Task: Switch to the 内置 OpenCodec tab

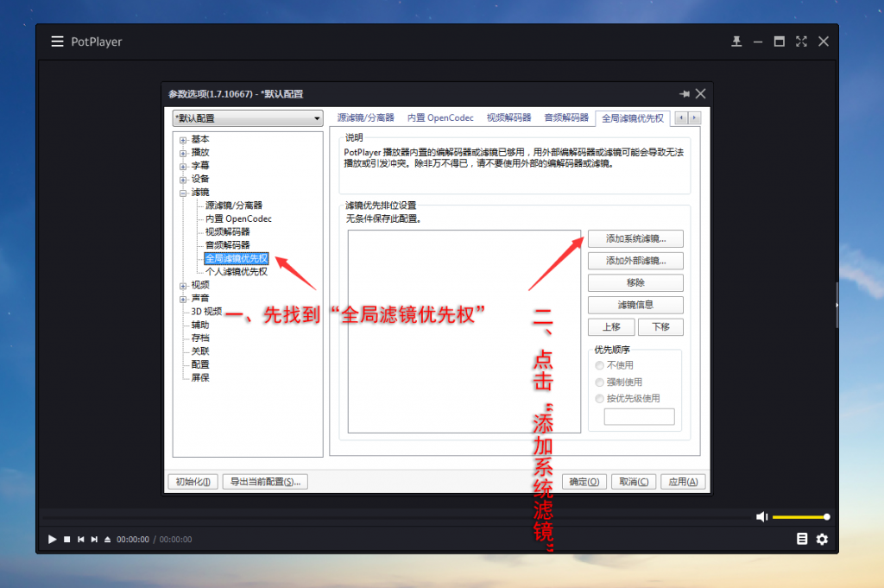Action: coord(440,117)
